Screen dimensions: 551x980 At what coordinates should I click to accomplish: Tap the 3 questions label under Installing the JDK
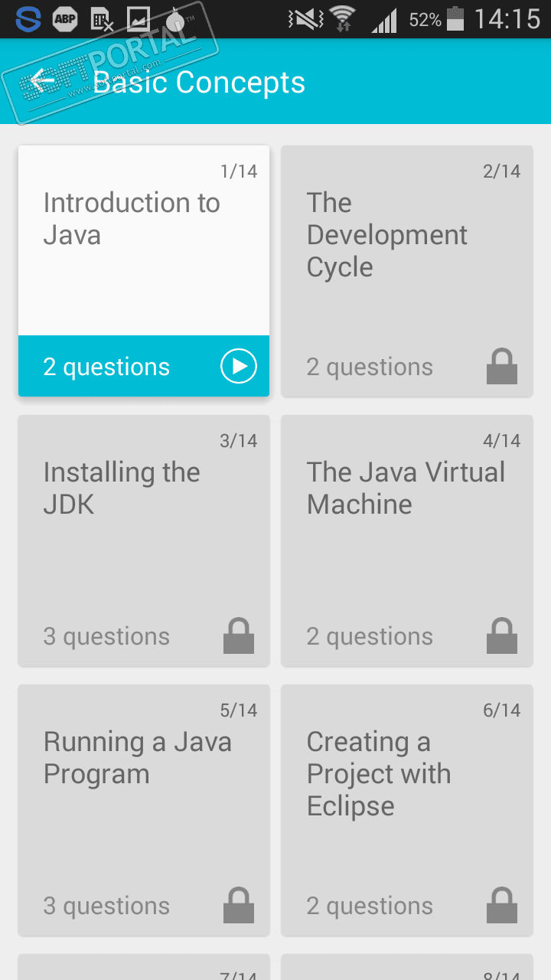(x=106, y=636)
